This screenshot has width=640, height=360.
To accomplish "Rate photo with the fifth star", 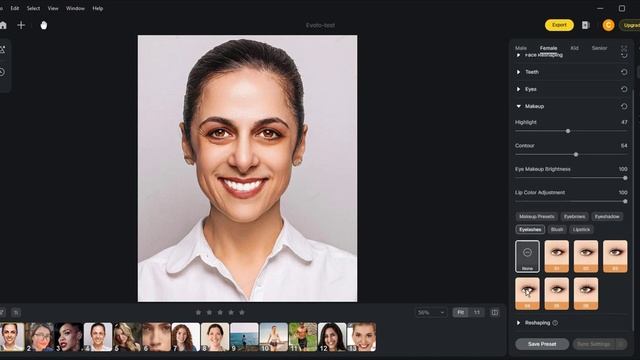I will [x=242, y=312].
